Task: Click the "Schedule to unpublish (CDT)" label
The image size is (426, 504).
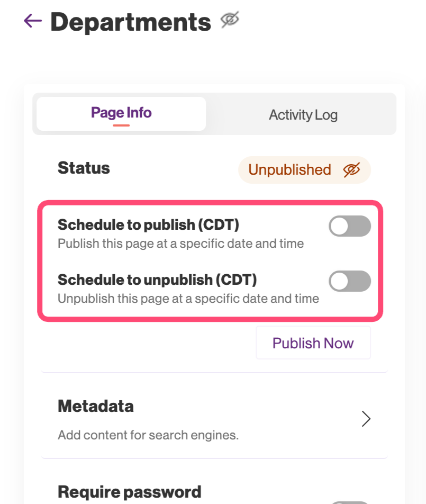Action: [157, 280]
